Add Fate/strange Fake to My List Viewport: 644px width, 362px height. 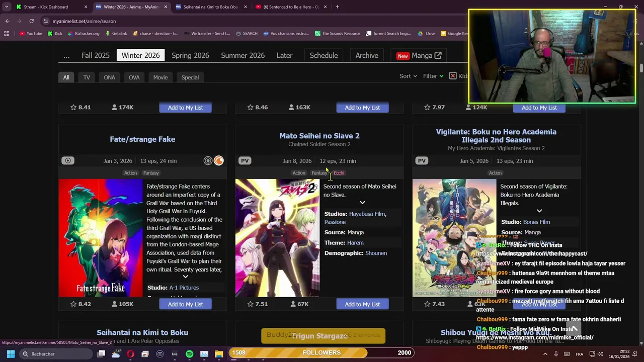coord(185,304)
